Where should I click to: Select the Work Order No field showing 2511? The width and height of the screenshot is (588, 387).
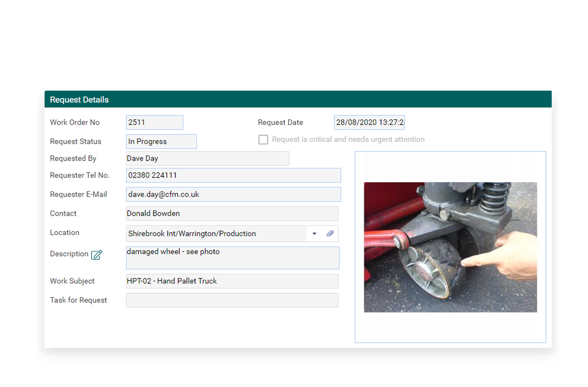click(x=154, y=122)
